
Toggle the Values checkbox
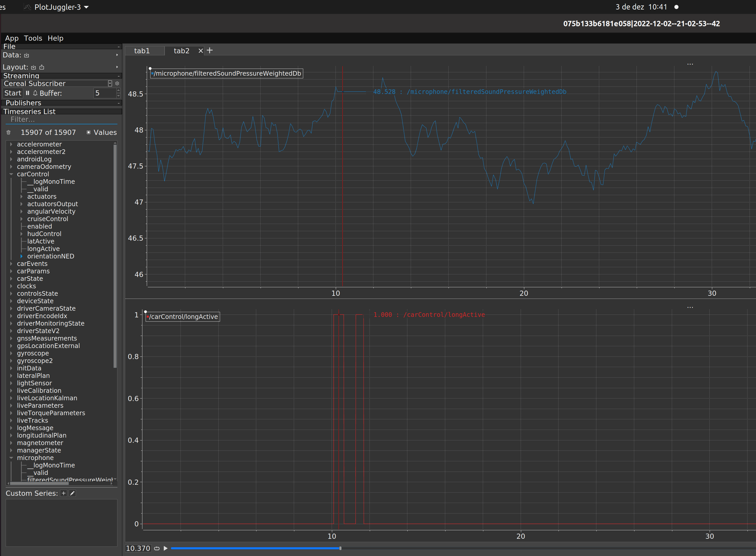(x=89, y=133)
